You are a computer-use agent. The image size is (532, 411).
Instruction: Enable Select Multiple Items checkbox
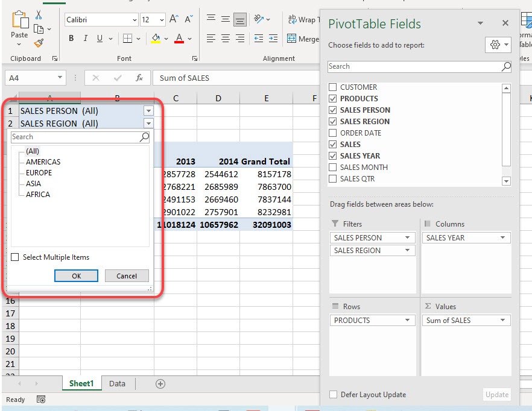click(15, 257)
